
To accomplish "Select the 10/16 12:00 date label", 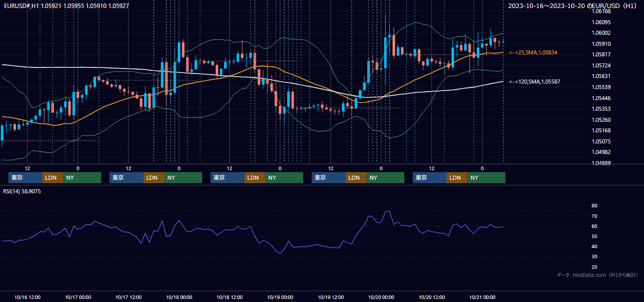I will tap(27, 297).
